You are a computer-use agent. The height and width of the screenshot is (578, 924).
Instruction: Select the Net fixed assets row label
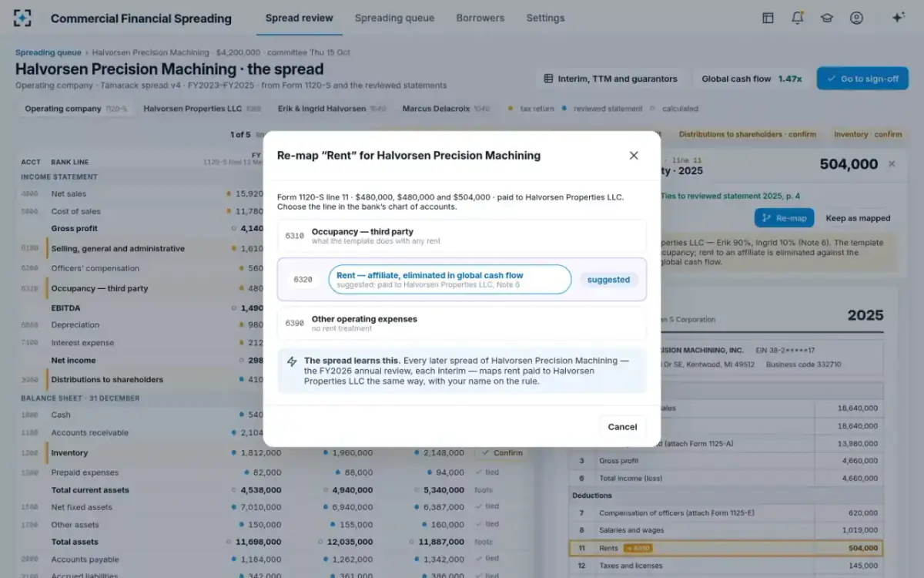[x=82, y=507]
